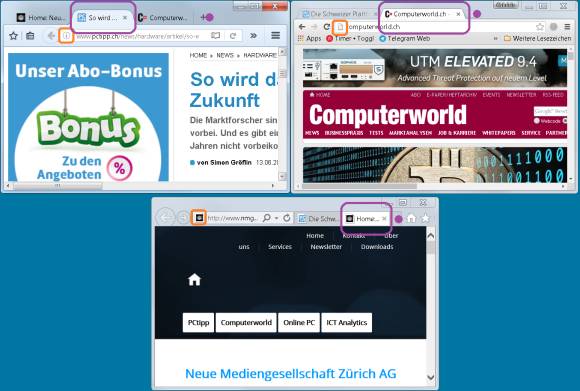580x391 pixels.
Task: Switch to Computerw... tab in Firefox
Action: point(163,18)
